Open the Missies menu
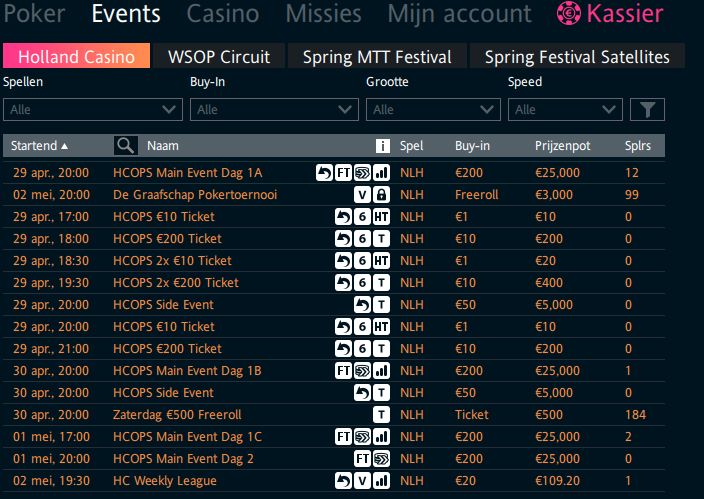Image resolution: width=704 pixels, height=499 pixels. (x=323, y=13)
